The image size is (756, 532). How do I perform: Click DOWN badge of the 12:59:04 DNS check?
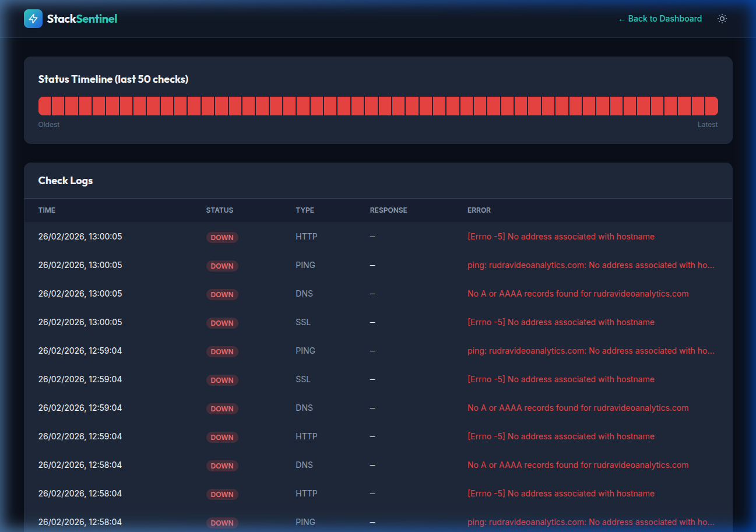222,409
